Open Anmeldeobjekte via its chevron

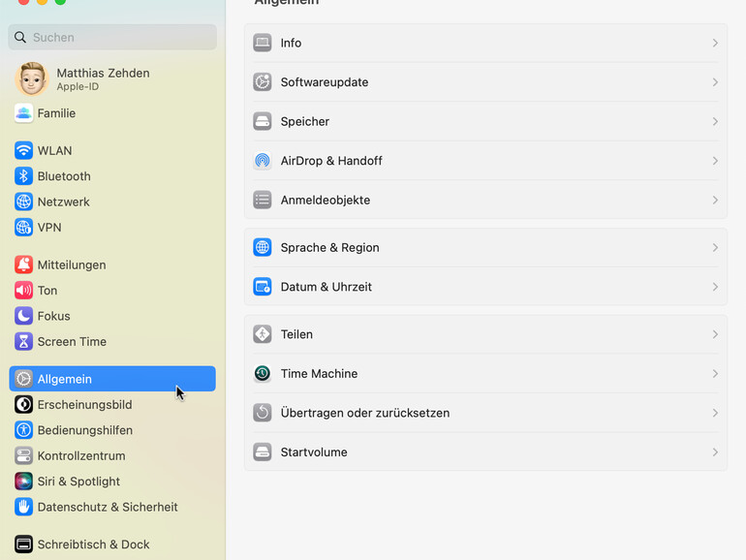[x=715, y=200]
